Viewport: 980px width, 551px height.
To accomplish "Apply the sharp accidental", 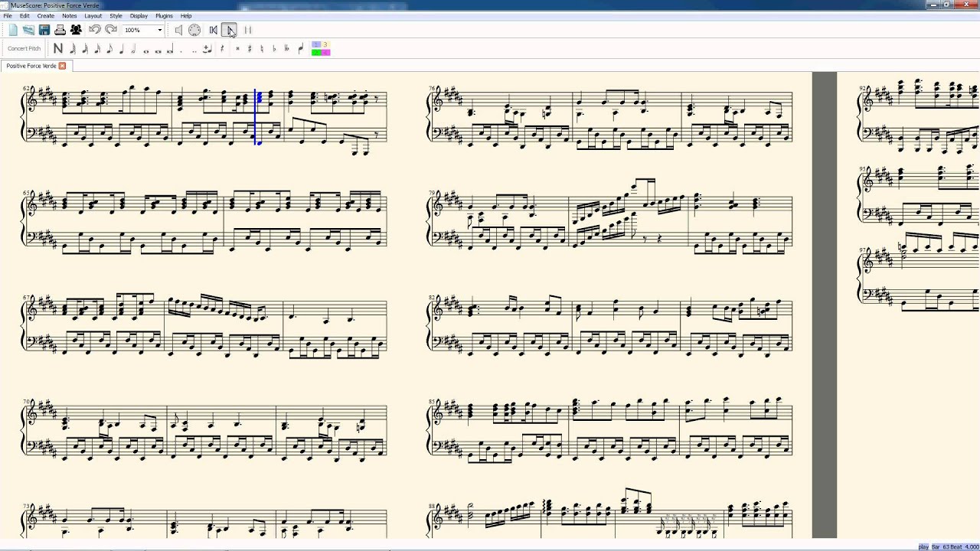I will coord(250,49).
